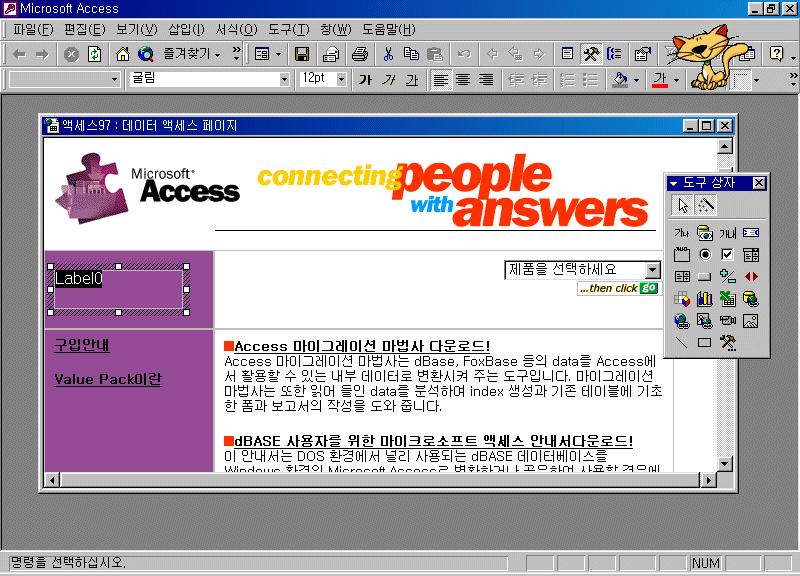
Task: Select the Command Button tool in toolbox
Action: [705, 277]
